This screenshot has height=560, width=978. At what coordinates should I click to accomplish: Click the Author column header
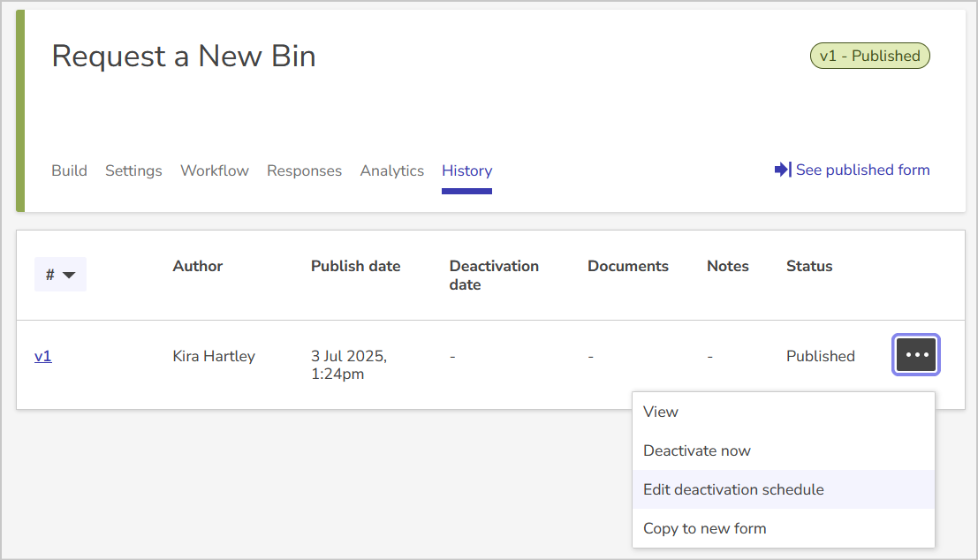click(197, 266)
